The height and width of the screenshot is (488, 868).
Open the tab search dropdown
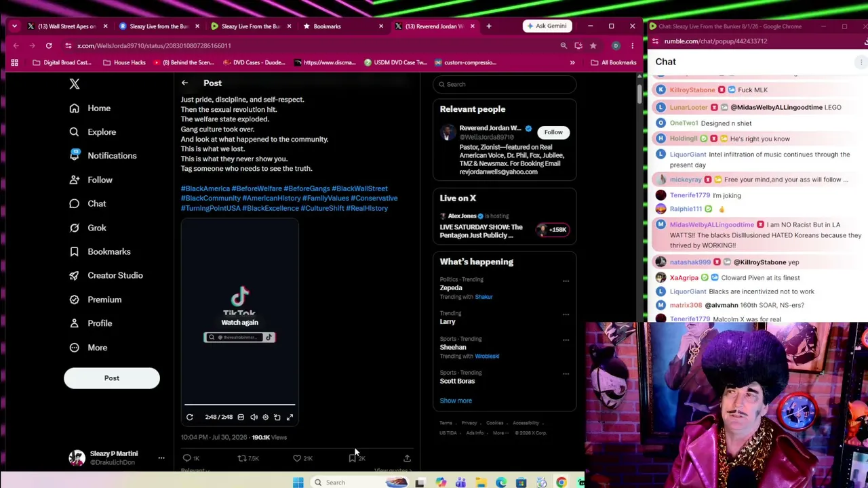pyautogui.click(x=14, y=26)
